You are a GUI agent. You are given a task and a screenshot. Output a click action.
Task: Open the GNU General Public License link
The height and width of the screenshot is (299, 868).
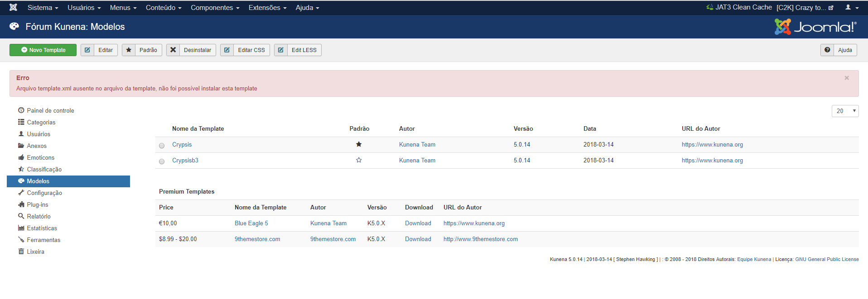coord(827,259)
